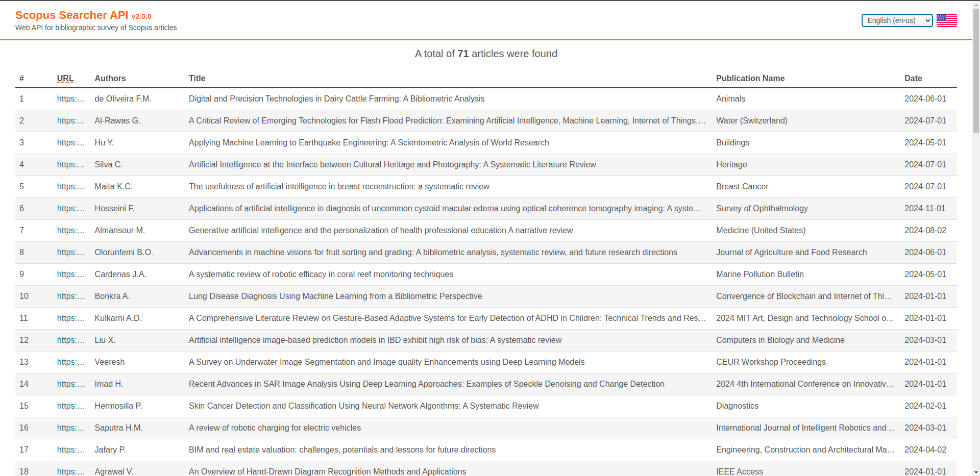
Task: Click the Scopus Searcher API title
Action: tap(72, 15)
